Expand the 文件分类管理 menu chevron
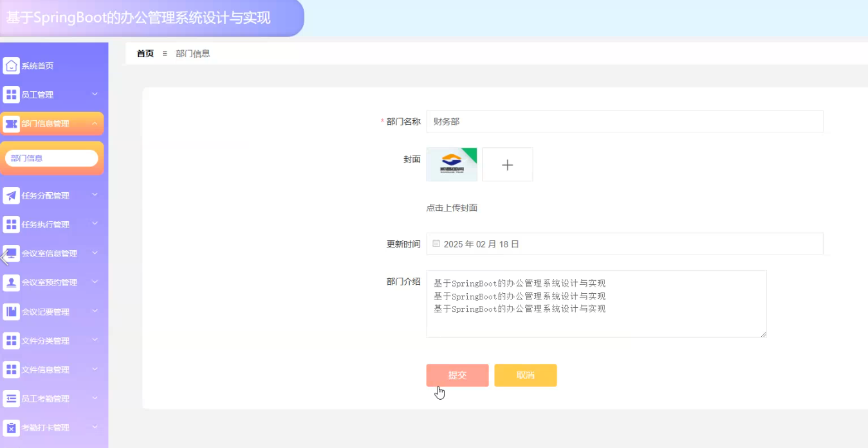 click(x=95, y=340)
